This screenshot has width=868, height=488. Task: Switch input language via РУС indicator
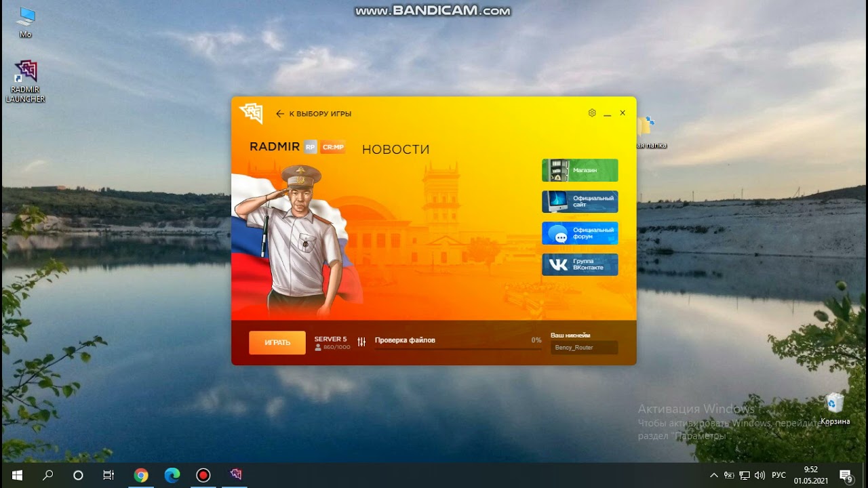pos(779,475)
